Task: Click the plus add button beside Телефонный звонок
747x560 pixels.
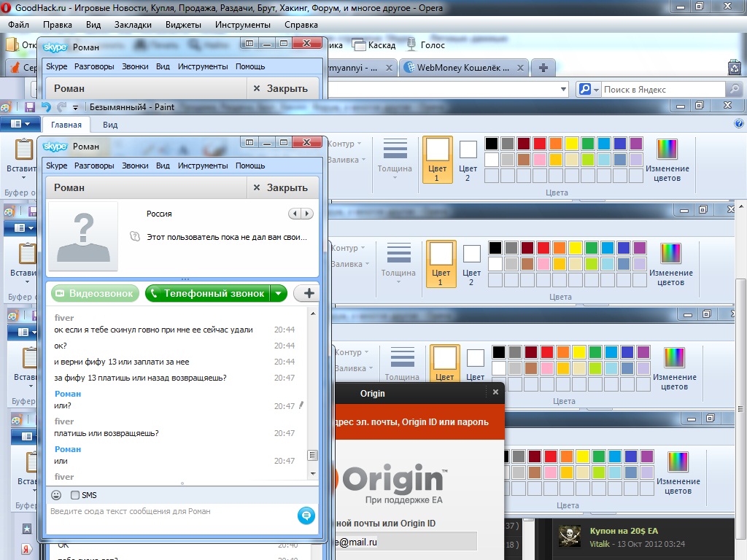Action: click(309, 293)
